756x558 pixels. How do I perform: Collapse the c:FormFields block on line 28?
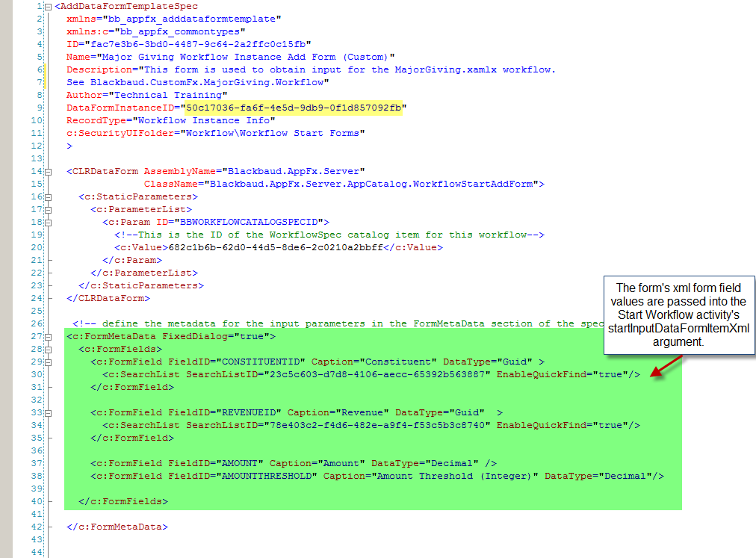click(48, 349)
